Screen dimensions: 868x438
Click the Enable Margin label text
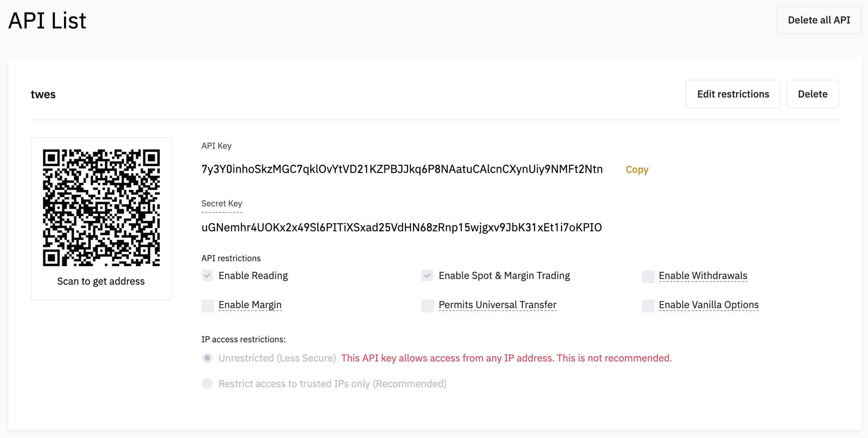coord(250,305)
